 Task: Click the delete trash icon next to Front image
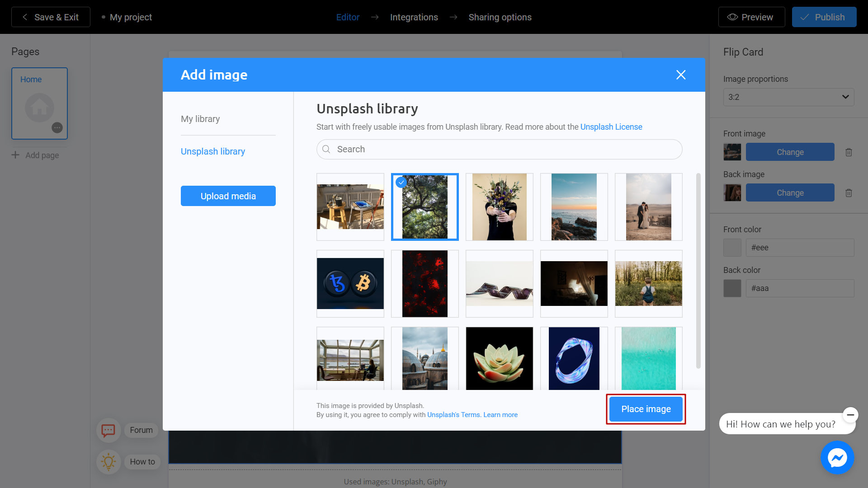click(x=848, y=151)
